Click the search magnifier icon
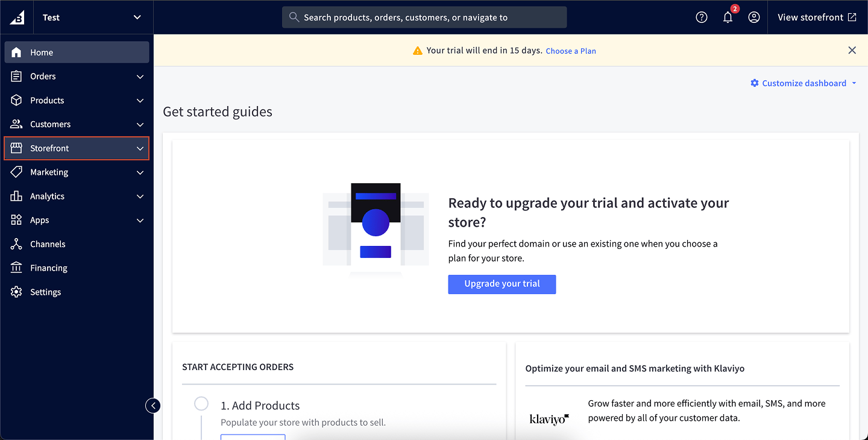Screen dimensions: 868x440 (294, 17)
